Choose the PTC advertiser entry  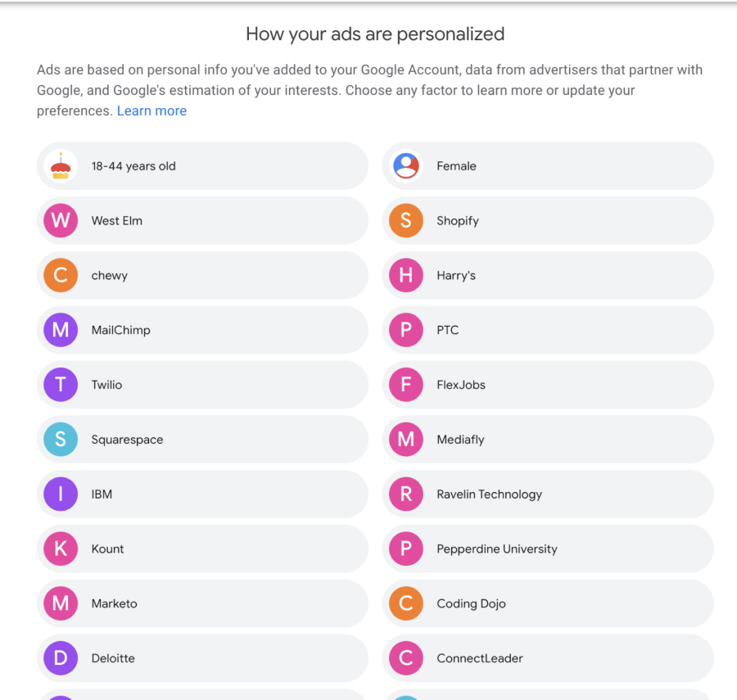coord(548,330)
